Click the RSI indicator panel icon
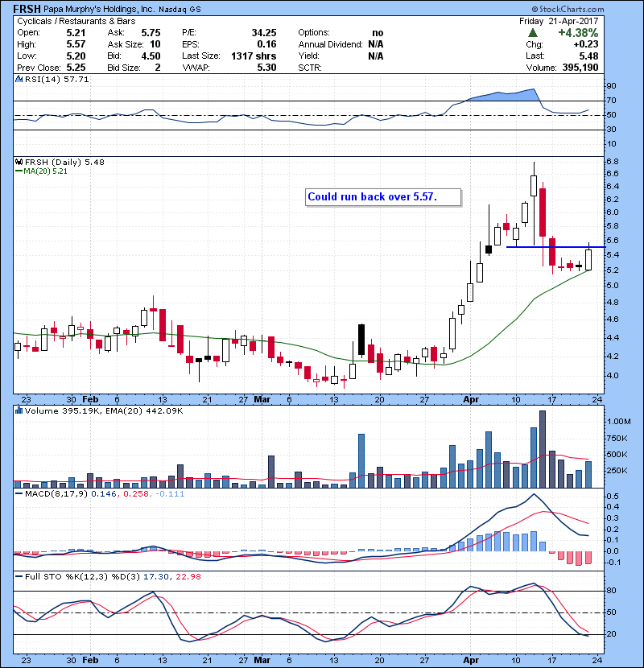 pos(19,79)
